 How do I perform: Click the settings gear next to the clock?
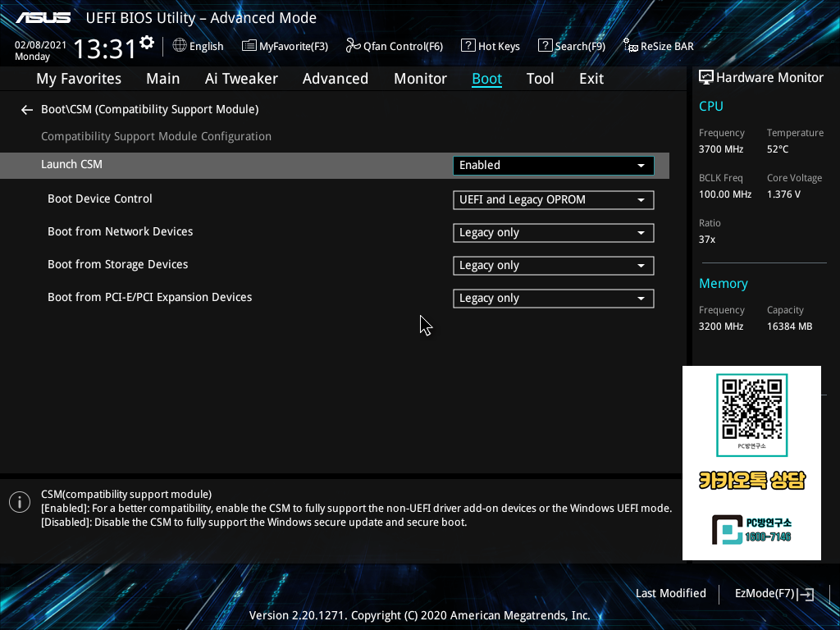[x=147, y=43]
